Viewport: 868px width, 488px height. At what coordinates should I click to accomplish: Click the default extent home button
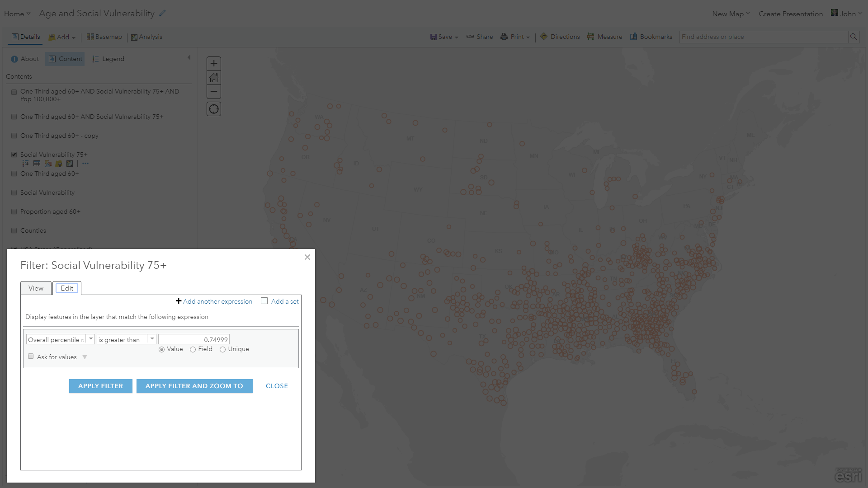coord(214,78)
